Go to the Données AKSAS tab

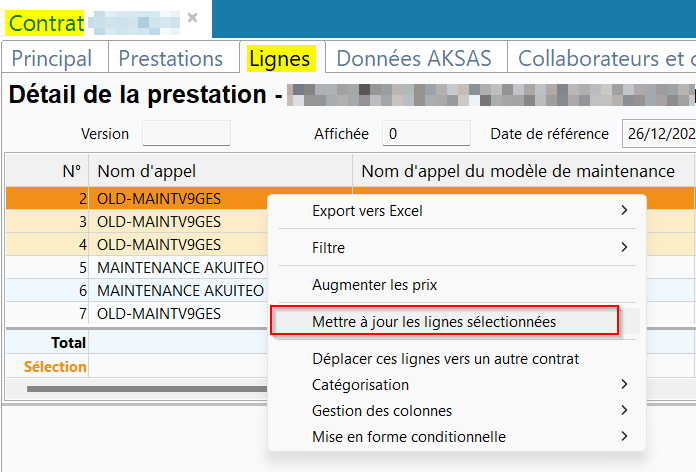tap(414, 59)
